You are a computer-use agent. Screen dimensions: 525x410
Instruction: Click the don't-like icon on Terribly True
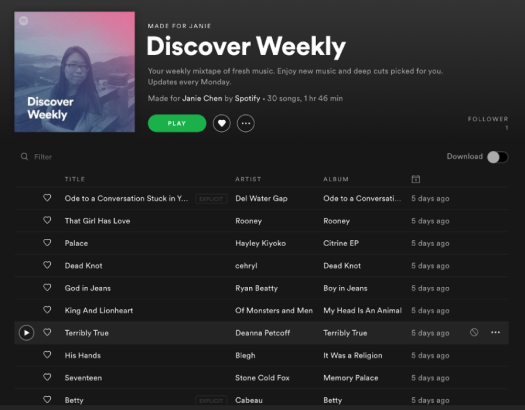click(x=474, y=332)
